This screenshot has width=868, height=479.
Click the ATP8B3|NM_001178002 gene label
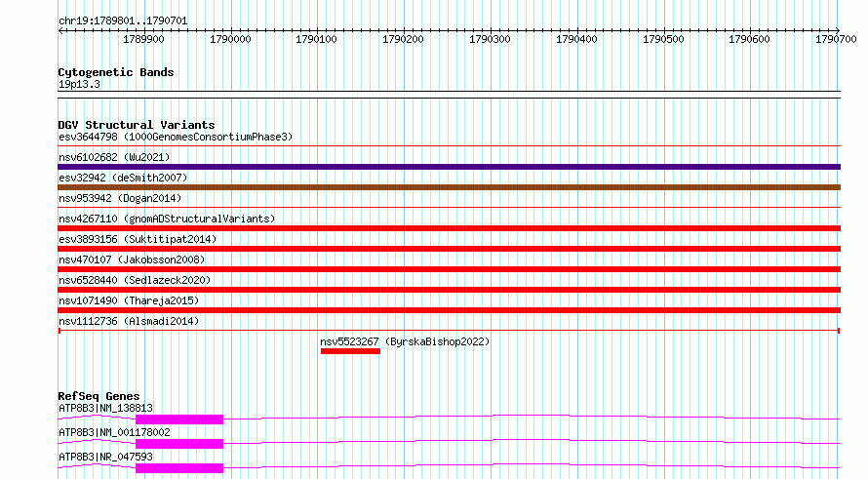tap(114, 432)
